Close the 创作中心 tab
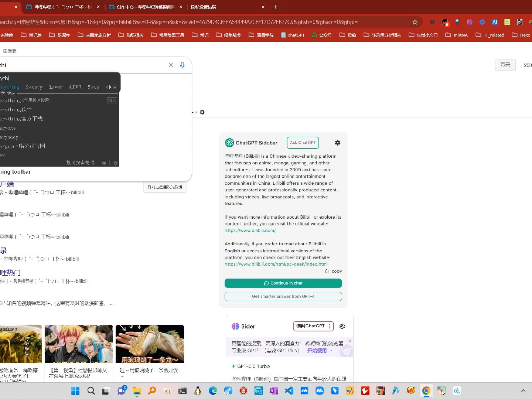The height and width of the screenshot is (399, 532). click(x=181, y=7)
